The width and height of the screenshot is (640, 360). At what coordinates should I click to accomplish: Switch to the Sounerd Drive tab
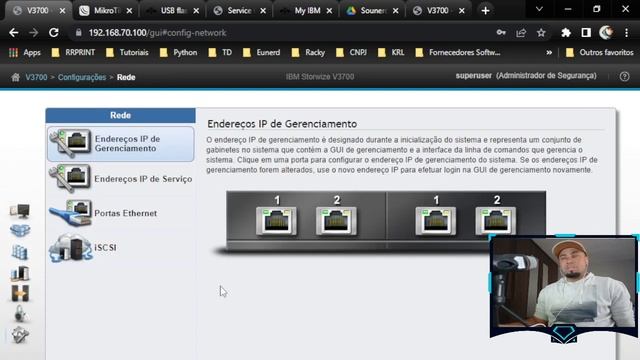coord(372,11)
